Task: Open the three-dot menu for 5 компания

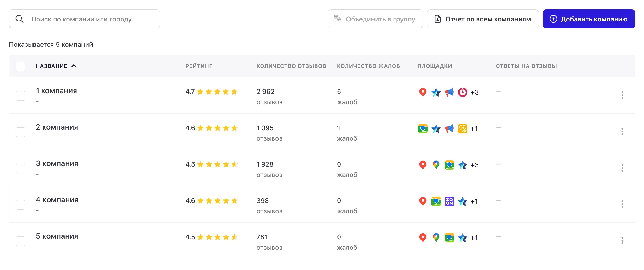Action: click(622, 241)
